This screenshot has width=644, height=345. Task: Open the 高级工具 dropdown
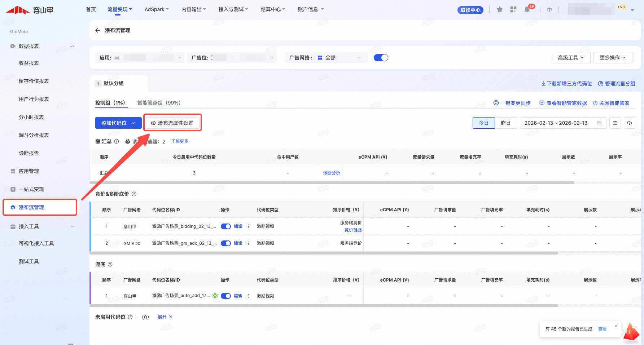click(571, 58)
